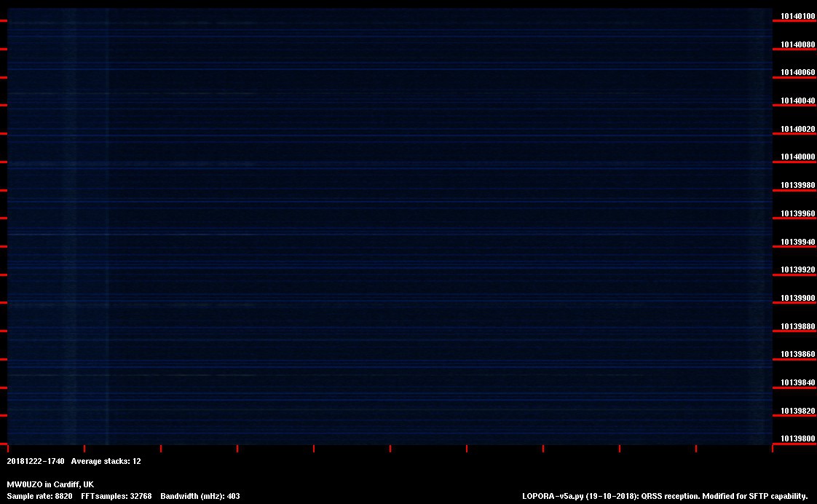Pick the 10140040 frequency label

click(x=797, y=101)
